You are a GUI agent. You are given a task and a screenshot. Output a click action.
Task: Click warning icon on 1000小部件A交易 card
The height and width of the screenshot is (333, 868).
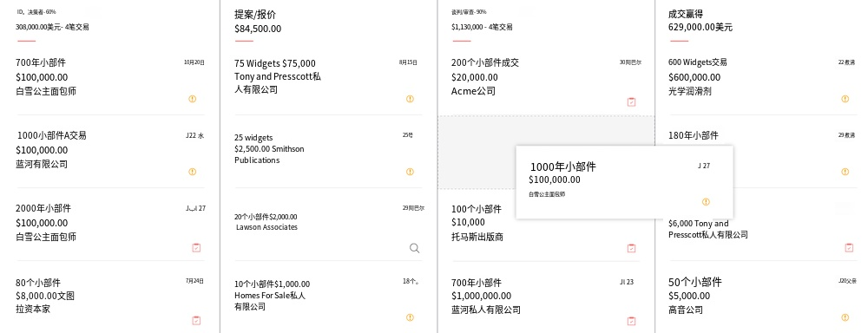click(x=193, y=172)
